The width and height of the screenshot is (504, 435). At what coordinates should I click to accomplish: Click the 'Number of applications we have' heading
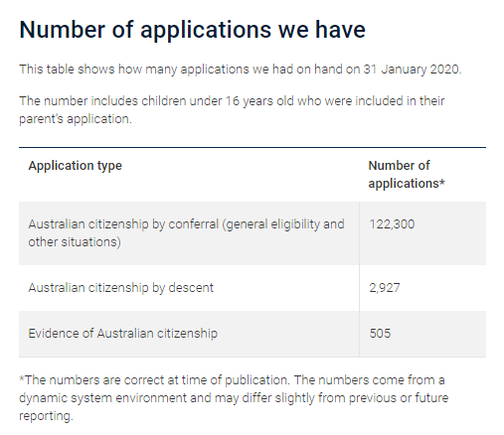tap(192, 30)
